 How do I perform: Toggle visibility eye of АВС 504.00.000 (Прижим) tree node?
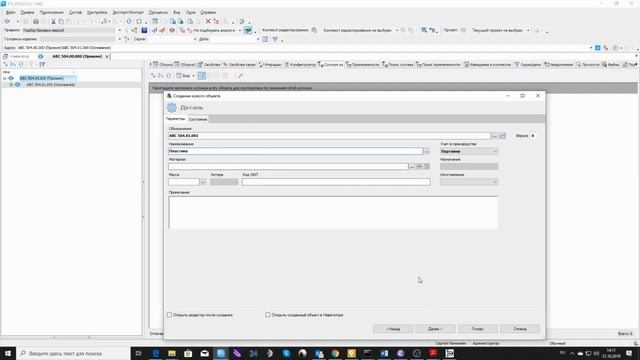[11, 78]
